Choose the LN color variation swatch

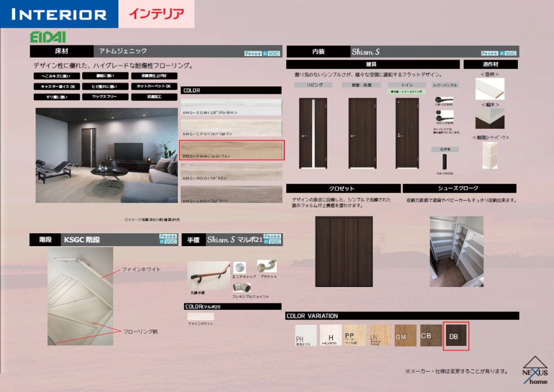(x=380, y=335)
